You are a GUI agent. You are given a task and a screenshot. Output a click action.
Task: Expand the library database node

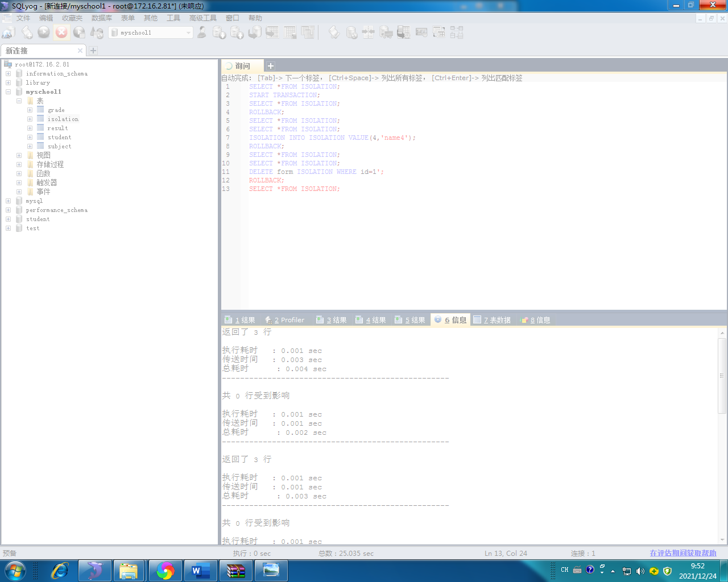(x=8, y=83)
